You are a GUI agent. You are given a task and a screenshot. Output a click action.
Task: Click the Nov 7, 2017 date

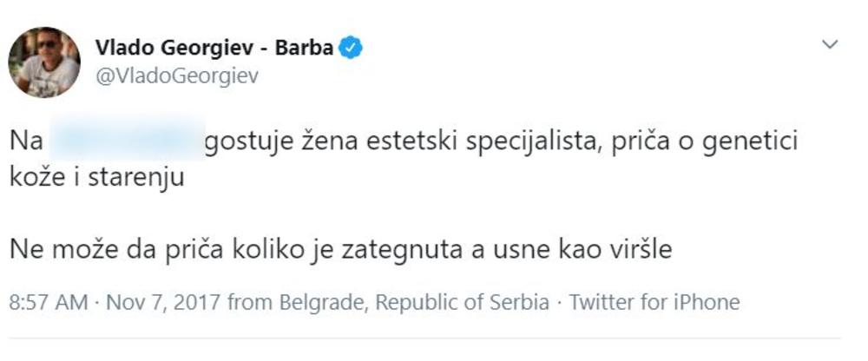[155, 303]
